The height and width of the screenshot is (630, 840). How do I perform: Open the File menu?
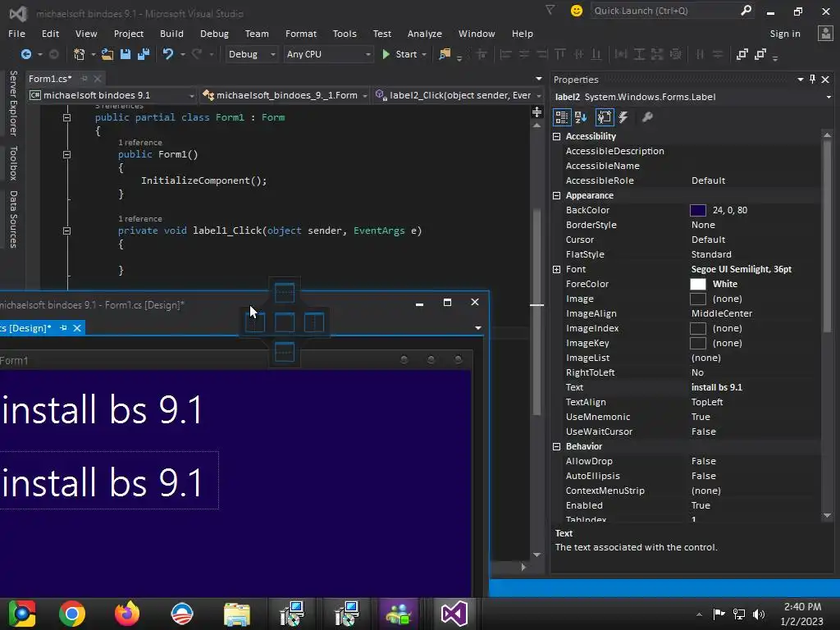coord(16,34)
